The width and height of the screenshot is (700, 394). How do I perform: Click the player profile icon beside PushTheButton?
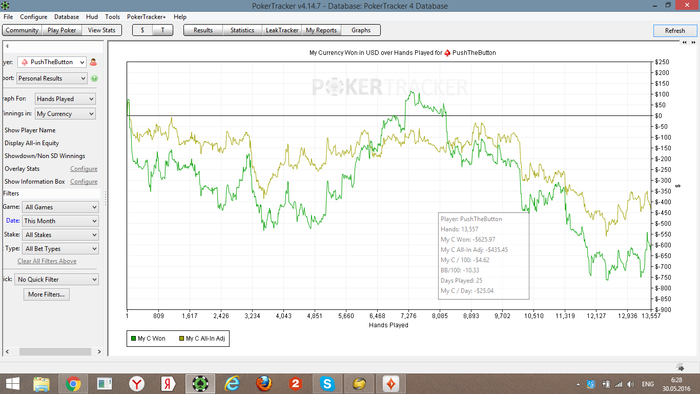point(93,62)
